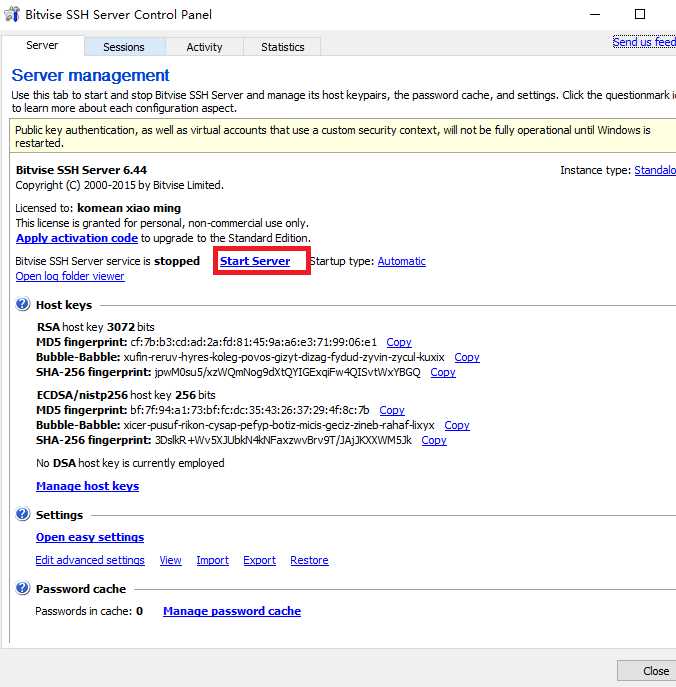Image resolution: width=676 pixels, height=687 pixels.
Task: Open easy settings link
Action: tap(90, 537)
